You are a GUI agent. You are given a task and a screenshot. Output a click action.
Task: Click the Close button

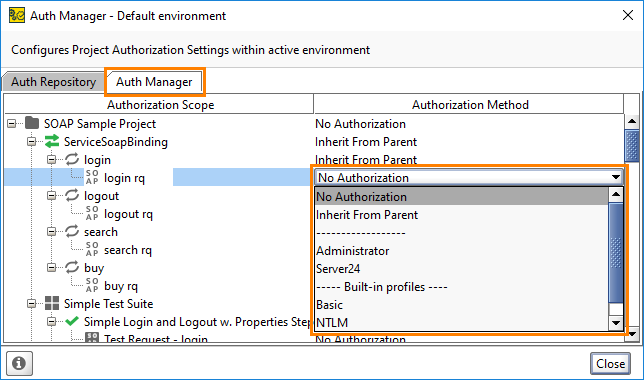(x=610, y=364)
